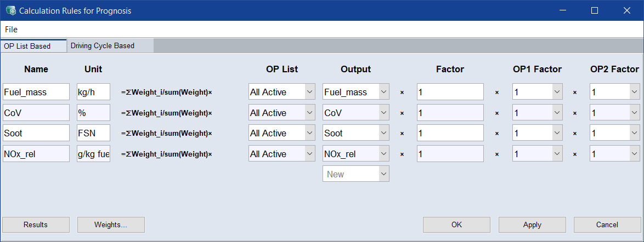The image size is (644, 242).
Task: Maximize the Calculation Rules window
Action: 595,10
